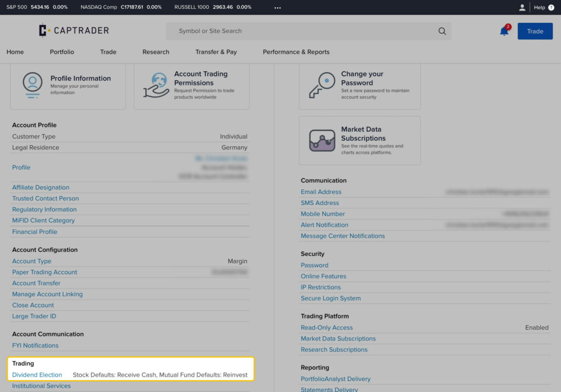
Task: Click the Account Type link
Action: coord(31,261)
